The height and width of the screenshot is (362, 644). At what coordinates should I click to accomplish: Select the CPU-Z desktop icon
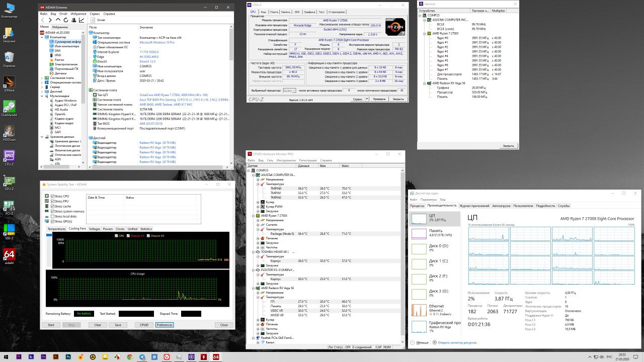[x=9, y=157]
